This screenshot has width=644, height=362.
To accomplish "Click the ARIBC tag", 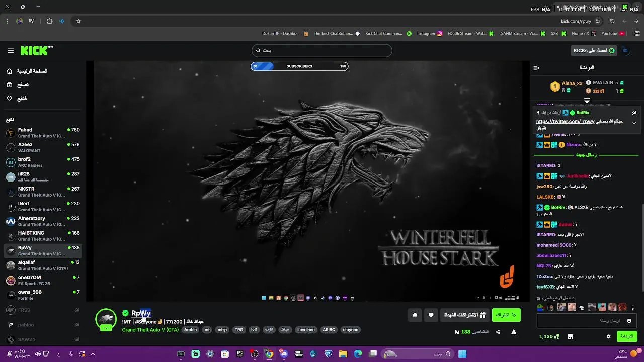I will coord(329,330).
